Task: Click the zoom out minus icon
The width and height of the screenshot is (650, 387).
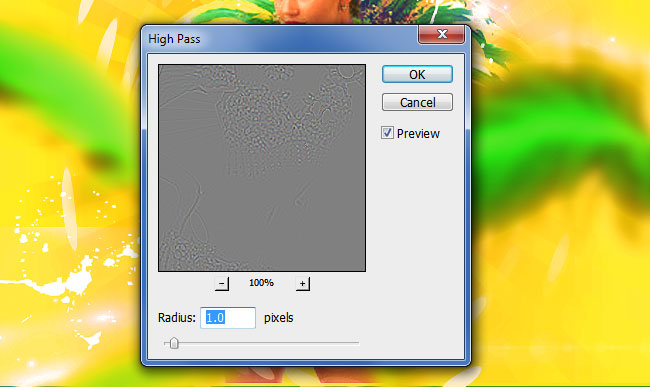Action: pyautogui.click(x=222, y=284)
